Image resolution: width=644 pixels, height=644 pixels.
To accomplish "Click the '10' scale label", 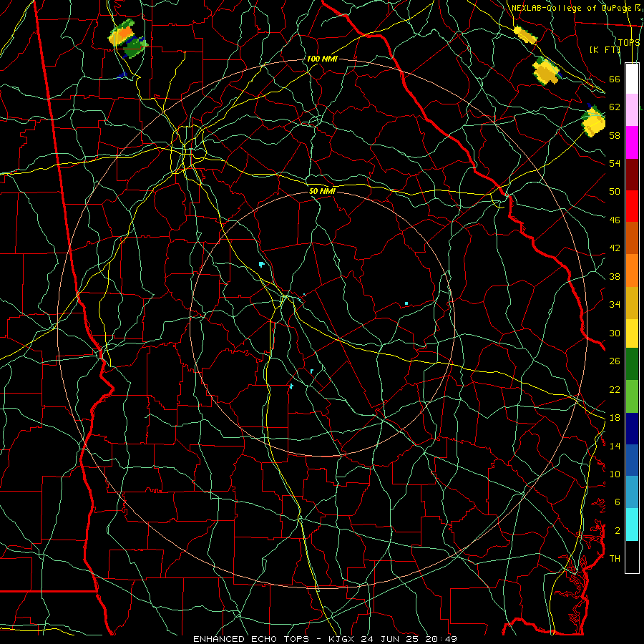I will (x=615, y=474).
